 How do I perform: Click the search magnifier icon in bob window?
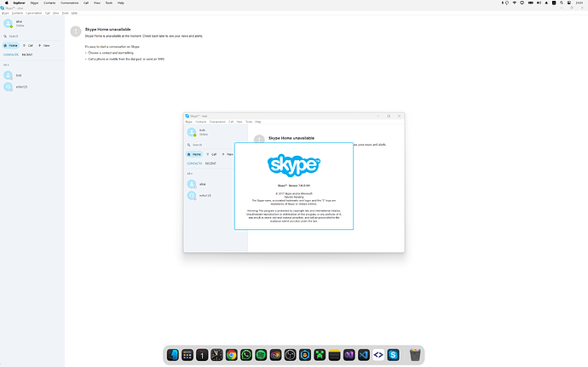pyautogui.click(x=189, y=145)
